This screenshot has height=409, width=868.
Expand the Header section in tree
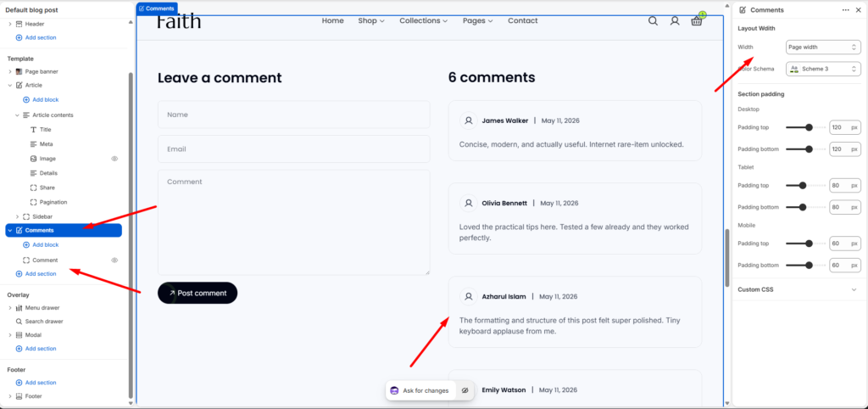coord(10,24)
